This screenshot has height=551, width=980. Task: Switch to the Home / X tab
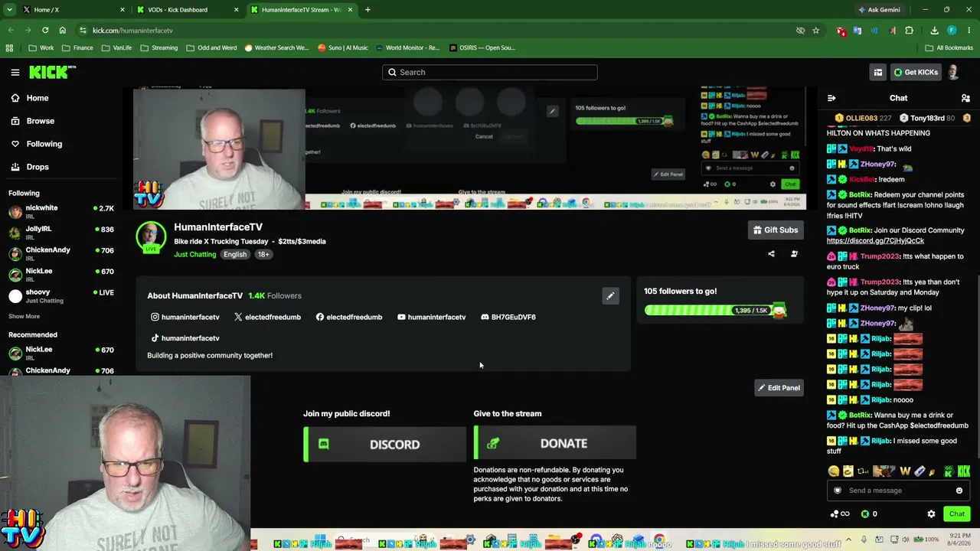pyautogui.click(x=73, y=10)
